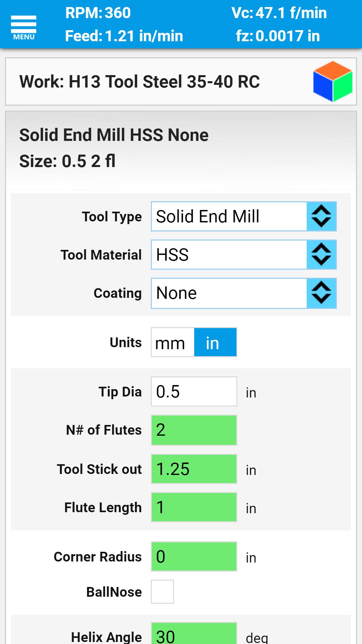The image size is (362, 644).
Task: Click the Tool Type dropdown arrows
Action: pyautogui.click(x=321, y=216)
